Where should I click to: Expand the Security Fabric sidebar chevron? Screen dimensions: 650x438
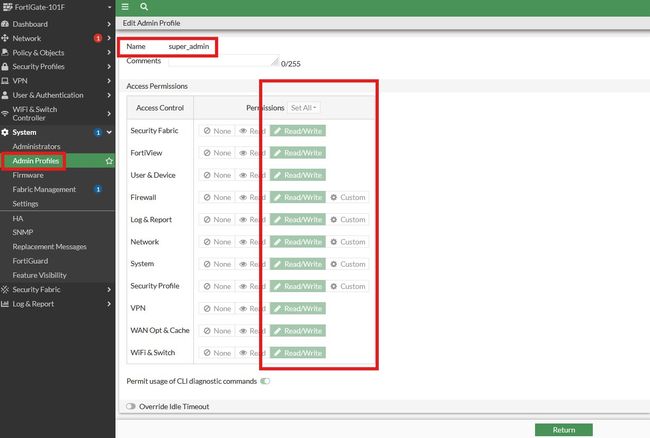tap(109, 289)
